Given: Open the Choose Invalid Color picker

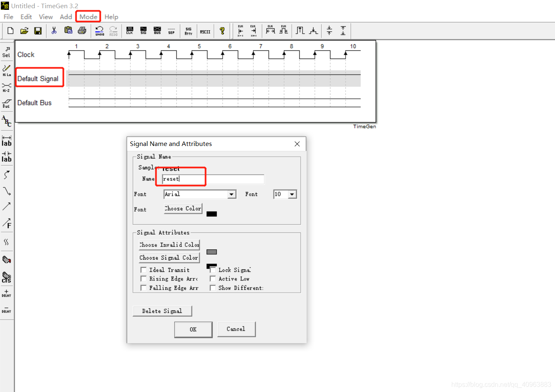Looking at the screenshot, I should tap(169, 244).
